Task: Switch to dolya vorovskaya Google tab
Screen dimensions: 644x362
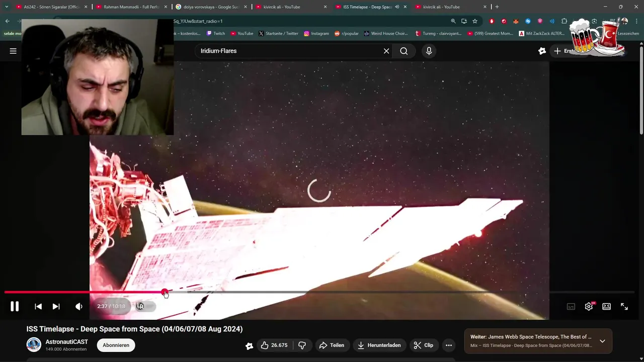Action: click(211, 7)
